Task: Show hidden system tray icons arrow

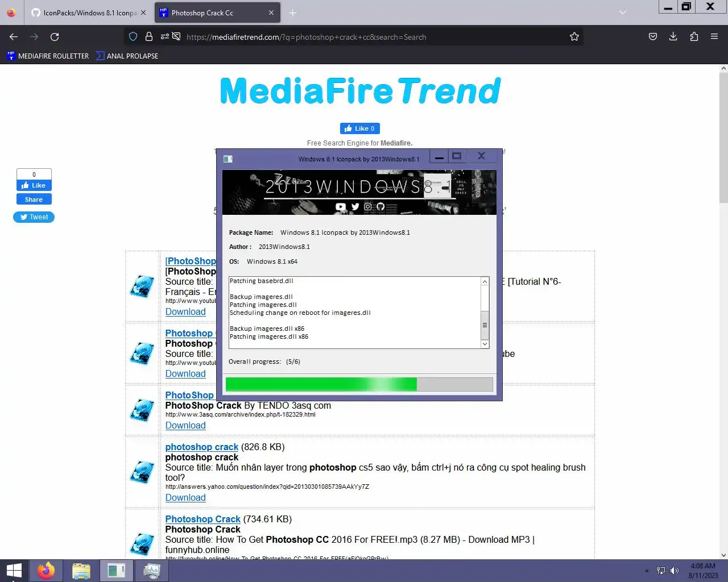Action: point(647,571)
